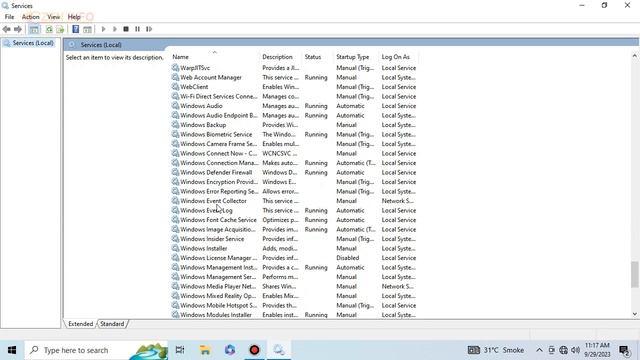
Task: Open File Explorer from the taskbar
Action: coord(205,350)
